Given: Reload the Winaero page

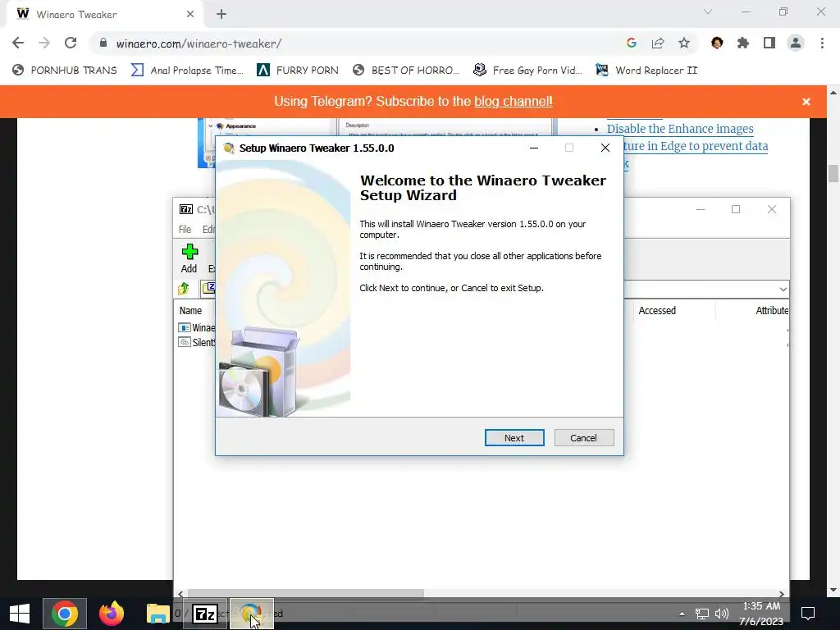Looking at the screenshot, I should click(x=71, y=43).
